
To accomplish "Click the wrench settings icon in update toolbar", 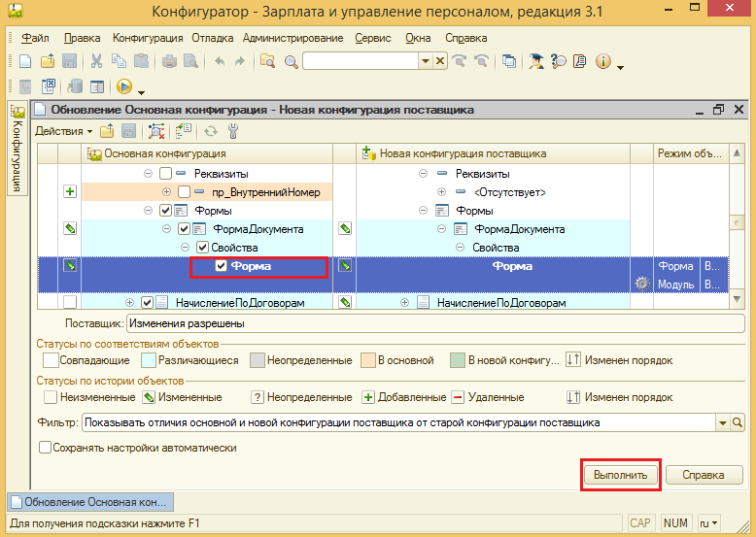I will pyautogui.click(x=233, y=131).
